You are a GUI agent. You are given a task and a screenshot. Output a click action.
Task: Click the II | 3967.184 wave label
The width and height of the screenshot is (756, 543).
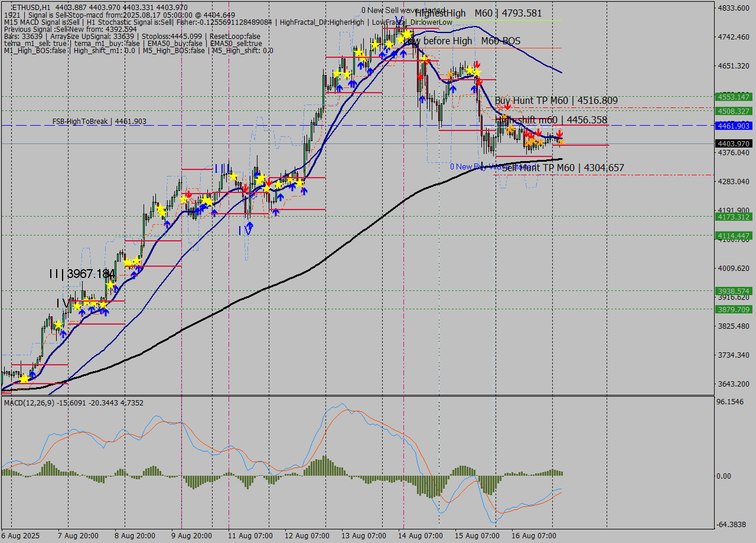(82, 274)
